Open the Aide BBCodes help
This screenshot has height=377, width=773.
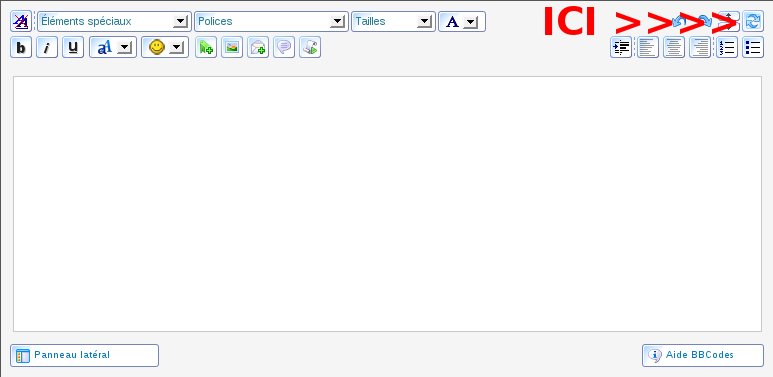tap(703, 355)
